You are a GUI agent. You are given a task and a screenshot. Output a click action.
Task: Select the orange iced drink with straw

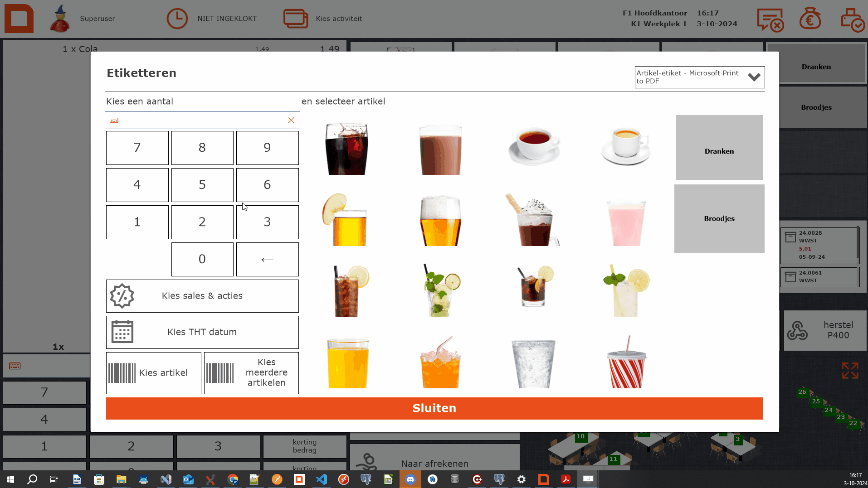440,362
